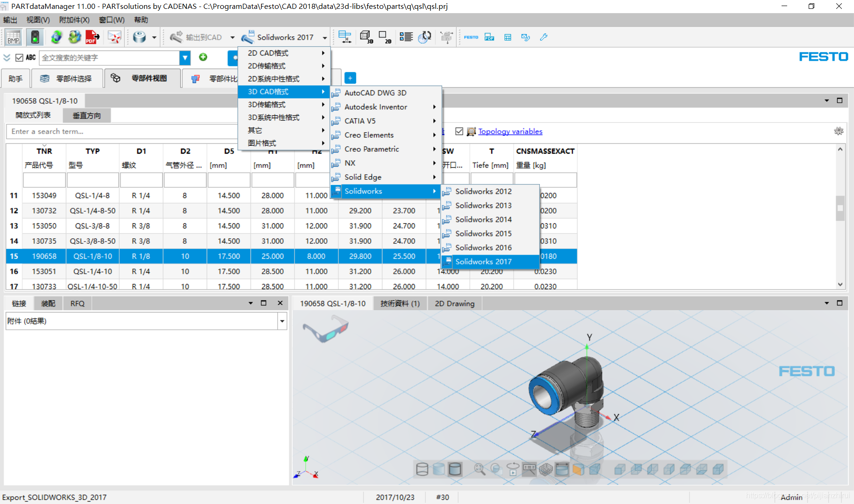
Task: Click the dimension measure toolbar icon
Action: click(x=345, y=37)
